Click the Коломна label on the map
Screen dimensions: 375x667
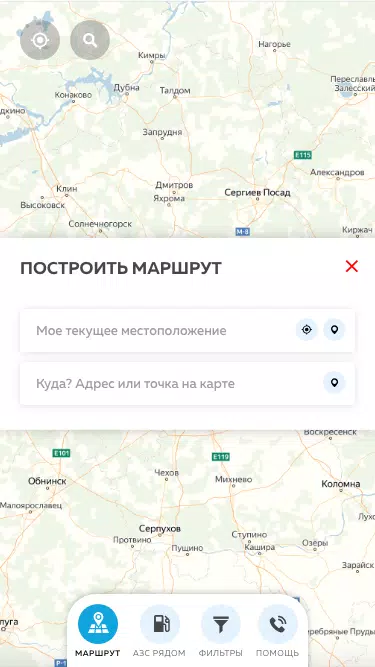point(341,484)
